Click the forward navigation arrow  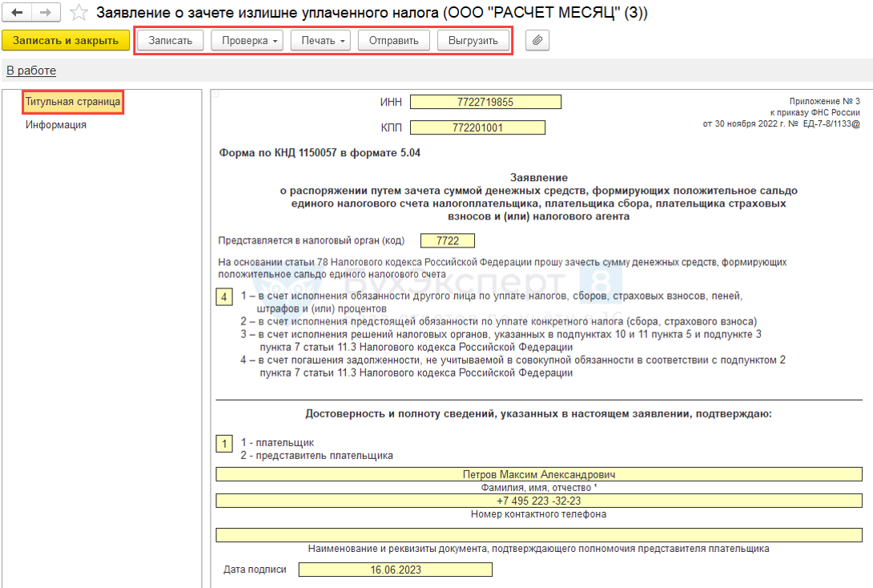[x=46, y=13]
